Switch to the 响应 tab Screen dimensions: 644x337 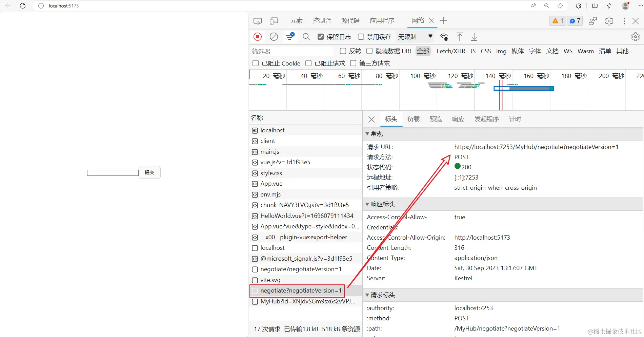(x=458, y=119)
